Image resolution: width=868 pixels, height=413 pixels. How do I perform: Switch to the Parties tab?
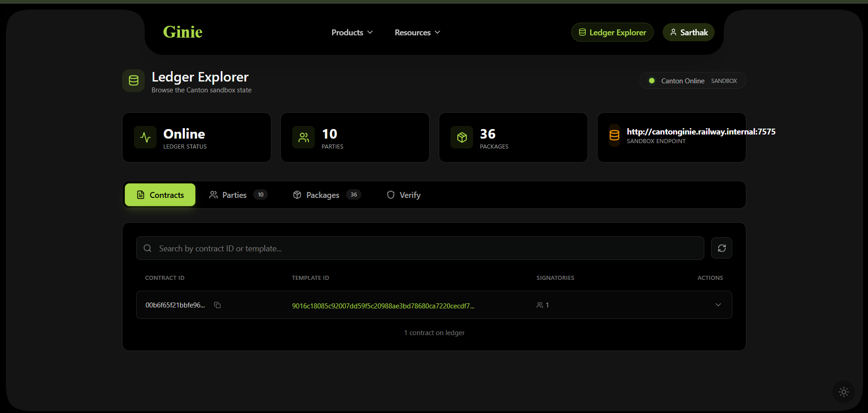click(238, 195)
